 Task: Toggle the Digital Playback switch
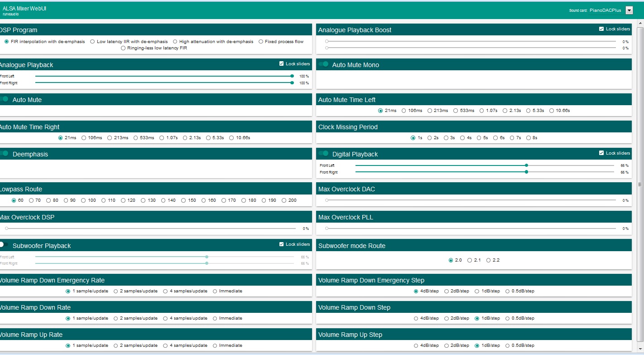tap(323, 154)
